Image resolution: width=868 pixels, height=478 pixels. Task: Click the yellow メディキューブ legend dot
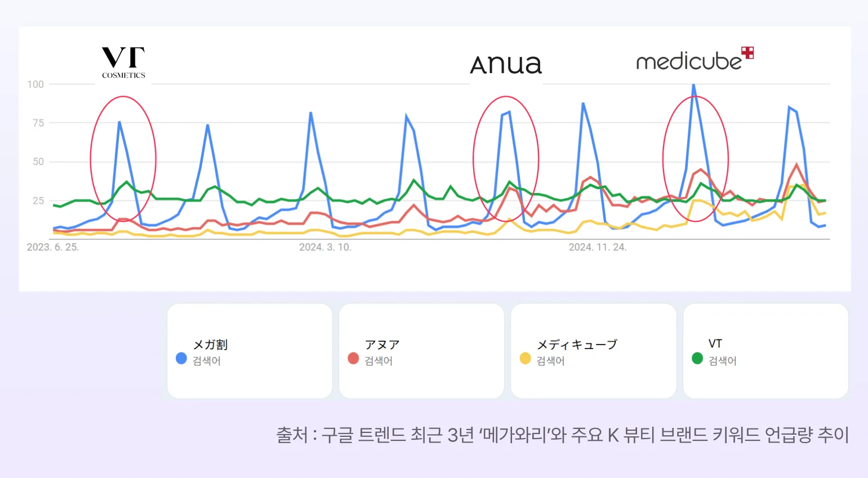(x=525, y=358)
